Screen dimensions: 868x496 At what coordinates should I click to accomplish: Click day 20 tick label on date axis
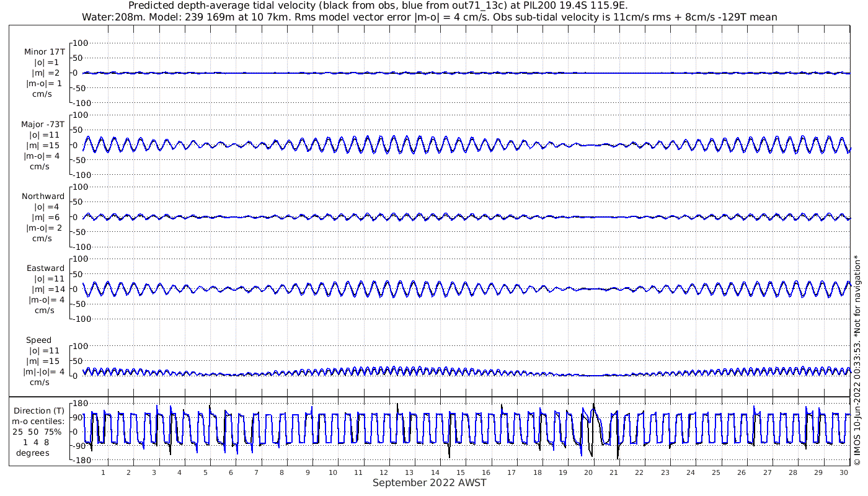pyautogui.click(x=588, y=472)
